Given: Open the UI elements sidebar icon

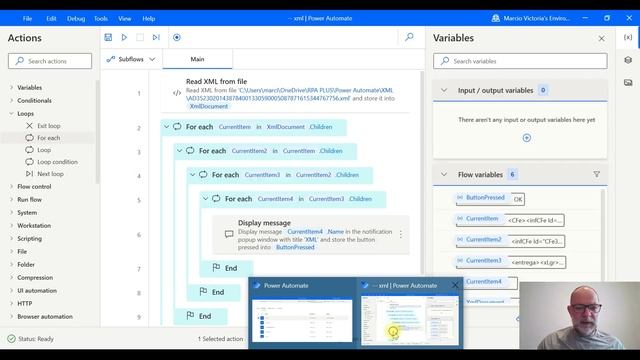Looking at the screenshot, I should click(628, 60).
